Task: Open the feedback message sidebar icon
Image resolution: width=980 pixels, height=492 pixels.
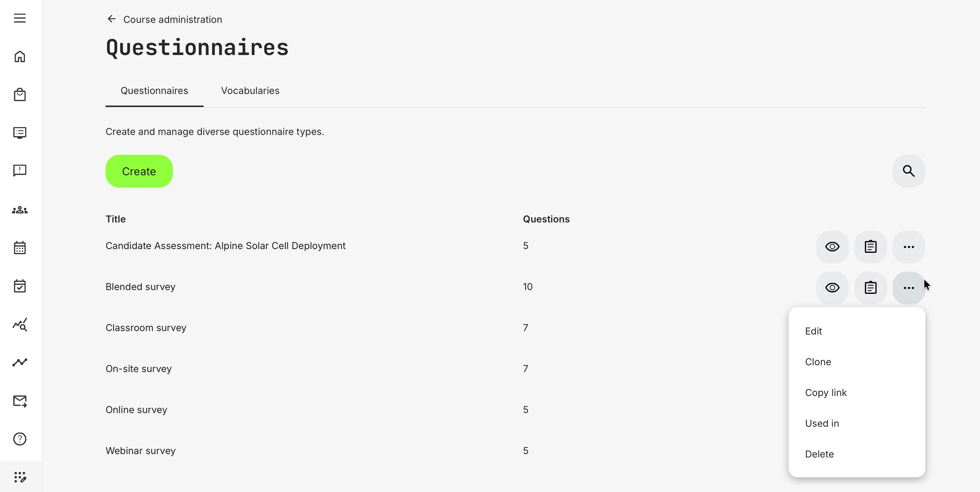Action: pos(20,170)
